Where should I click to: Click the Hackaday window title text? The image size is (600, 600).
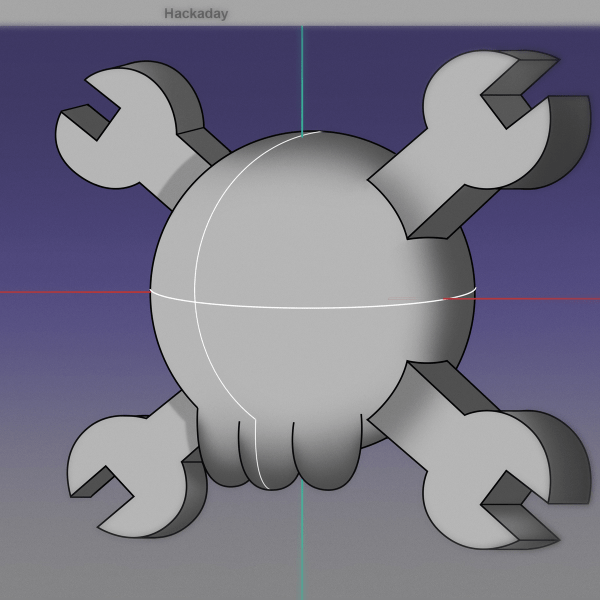coord(196,14)
